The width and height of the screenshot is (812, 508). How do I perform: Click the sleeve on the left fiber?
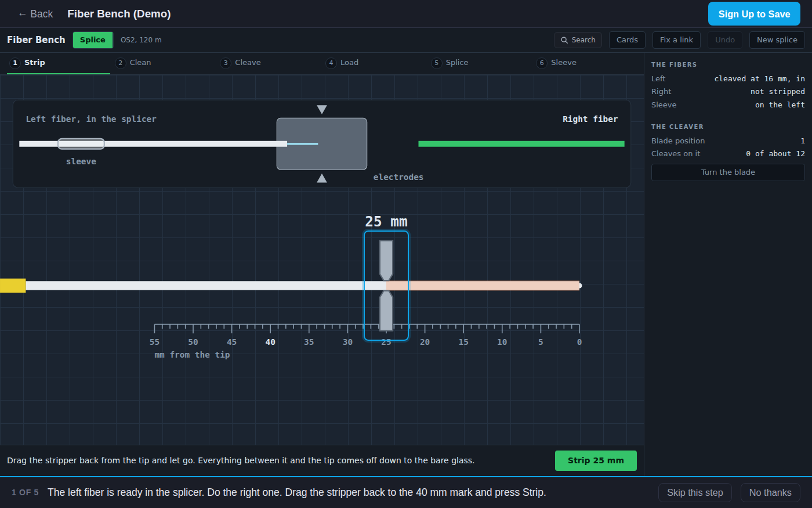(81, 144)
